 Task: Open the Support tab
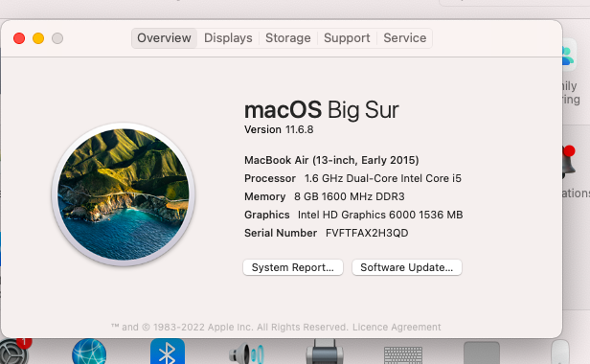click(x=347, y=38)
